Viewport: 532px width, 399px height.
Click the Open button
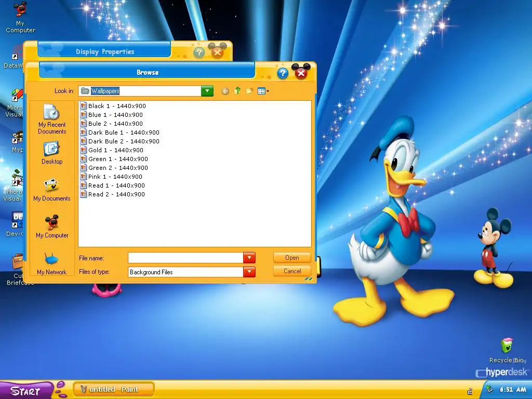point(292,258)
